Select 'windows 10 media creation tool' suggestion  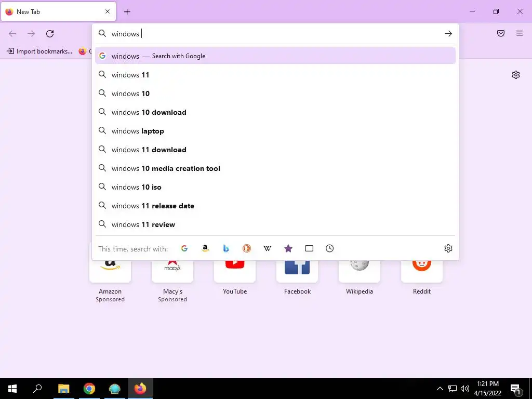[275, 168]
